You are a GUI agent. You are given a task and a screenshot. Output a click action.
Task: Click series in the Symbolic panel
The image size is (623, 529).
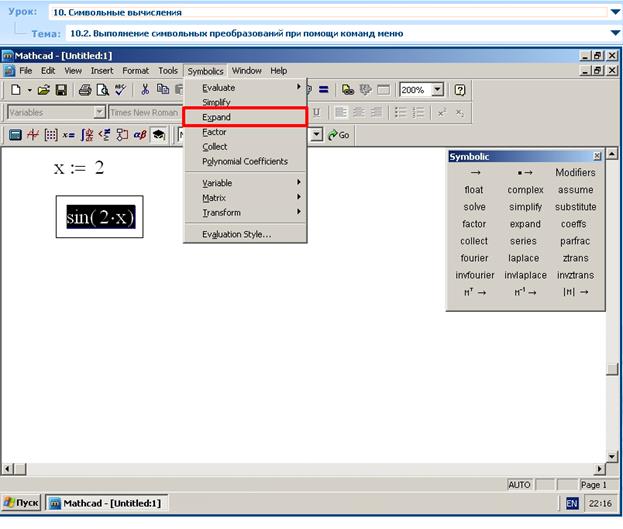(523, 241)
